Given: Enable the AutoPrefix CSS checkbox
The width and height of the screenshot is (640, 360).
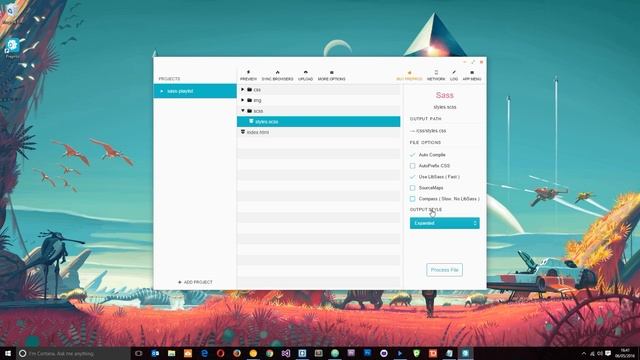Looking at the screenshot, I should tap(412, 166).
